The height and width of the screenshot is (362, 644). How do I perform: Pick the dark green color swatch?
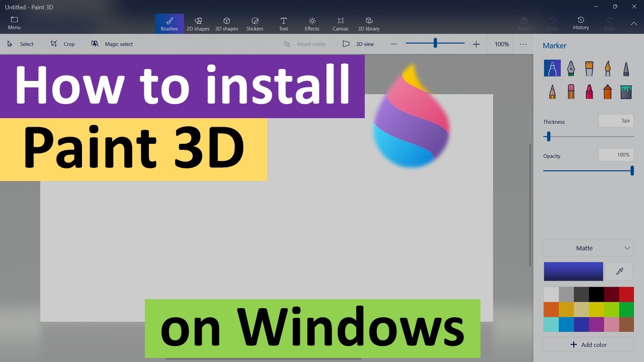(x=626, y=309)
